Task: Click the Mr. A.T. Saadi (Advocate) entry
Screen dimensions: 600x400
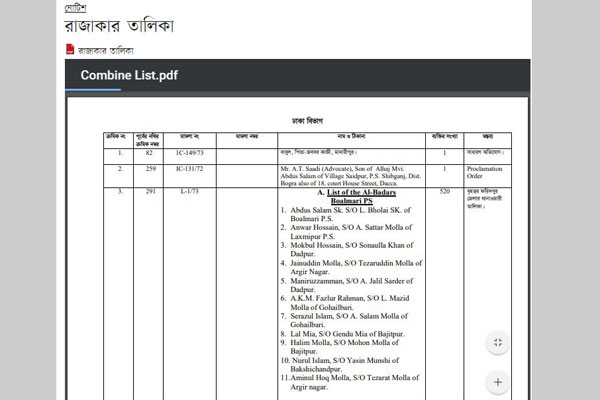Action: [x=351, y=176]
